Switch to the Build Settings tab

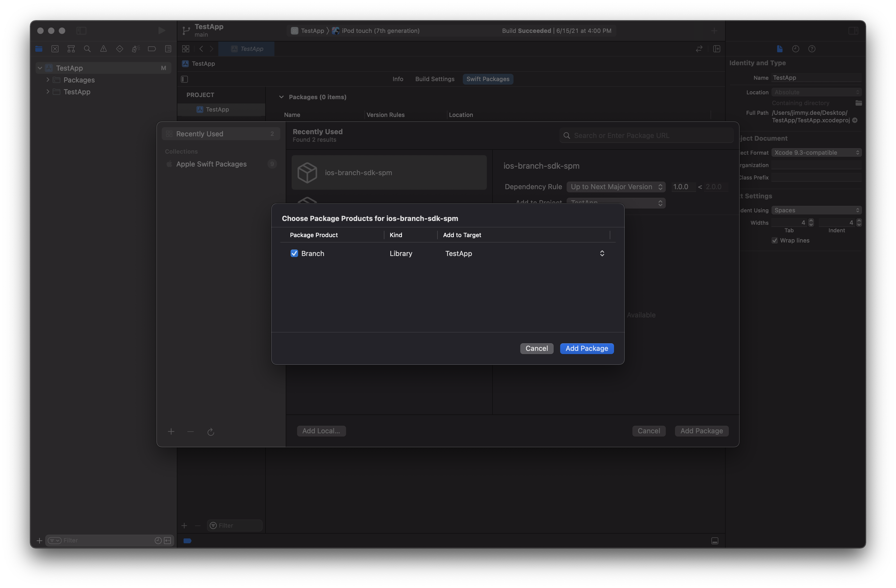(x=435, y=79)
